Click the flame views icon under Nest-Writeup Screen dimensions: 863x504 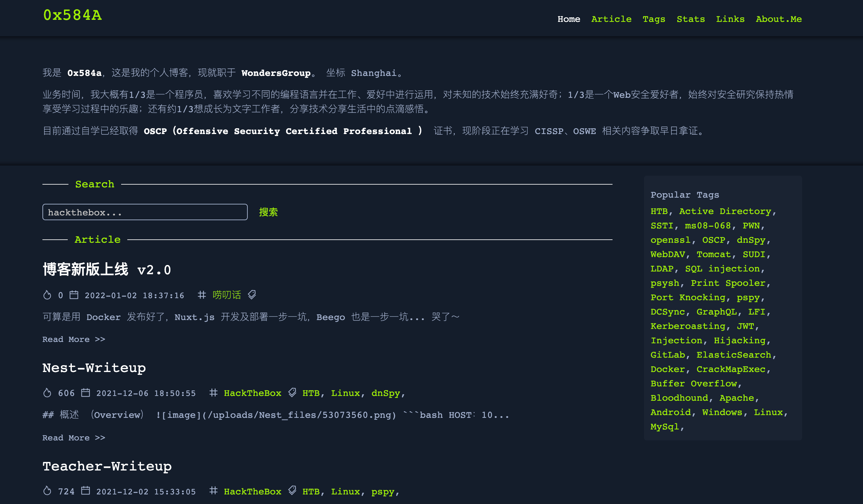(47, 393)
